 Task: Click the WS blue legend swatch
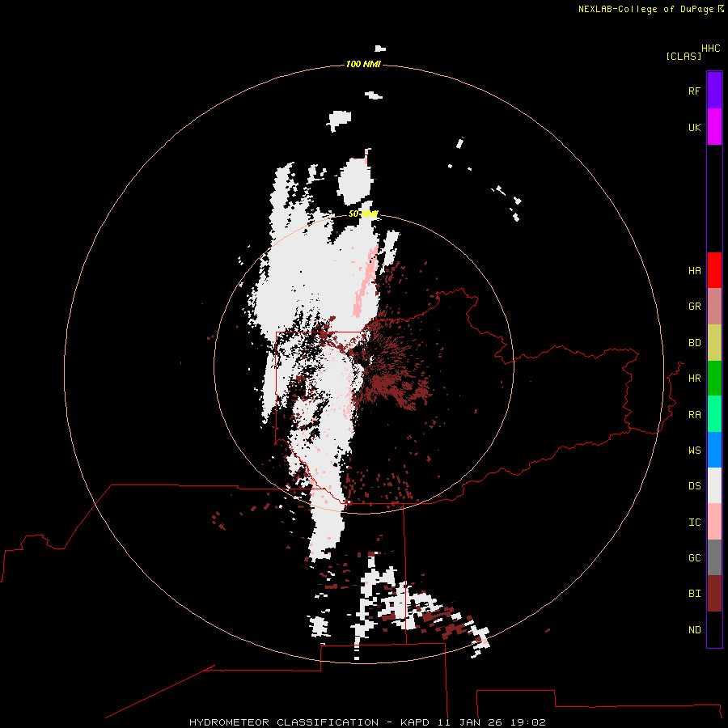pos(714,450)
